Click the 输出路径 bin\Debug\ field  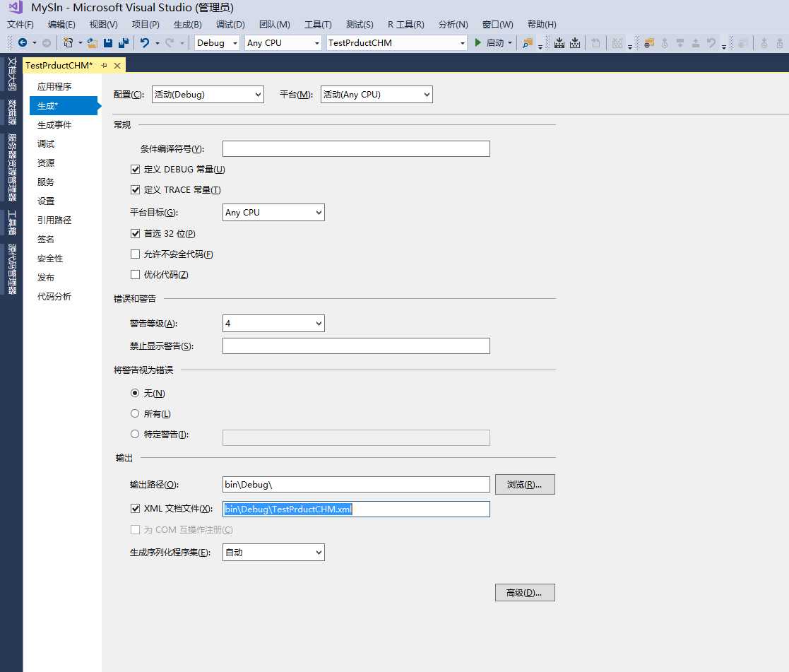point(356,484)
